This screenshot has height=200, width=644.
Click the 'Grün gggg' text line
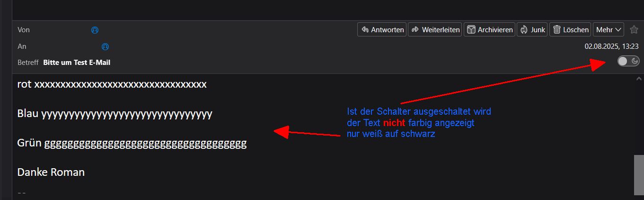pos(132,144)
